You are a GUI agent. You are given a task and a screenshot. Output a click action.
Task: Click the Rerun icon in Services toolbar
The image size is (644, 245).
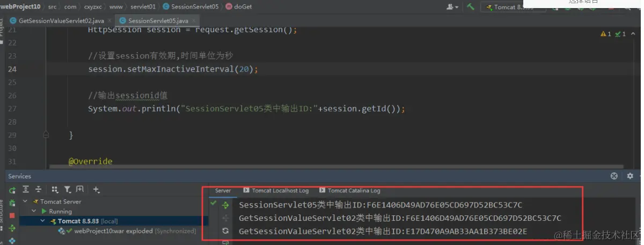tap(12, 190)
